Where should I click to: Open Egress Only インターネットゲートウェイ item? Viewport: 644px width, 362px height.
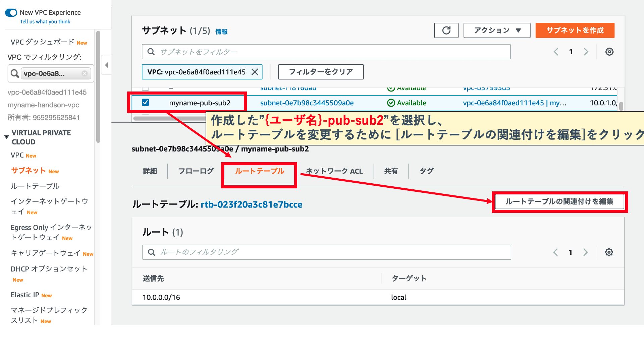click(x=51, y=232)
